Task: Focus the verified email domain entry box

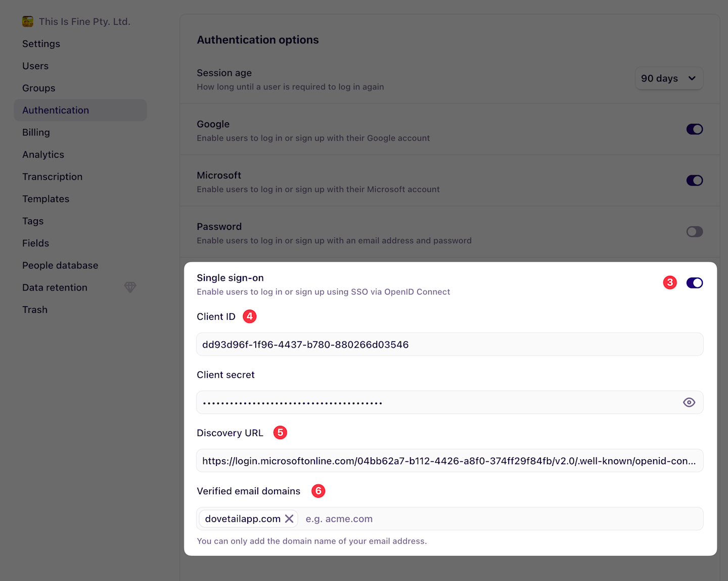Action: pos(500,519)
